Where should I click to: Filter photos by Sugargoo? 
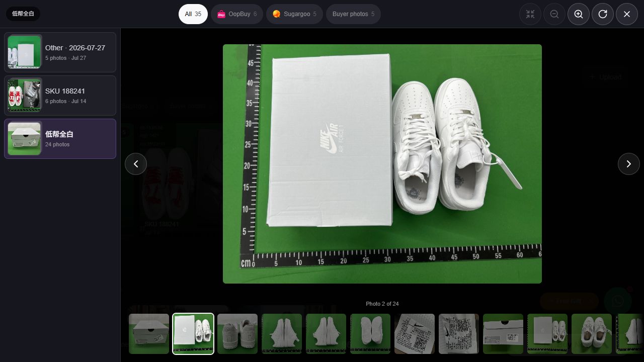pyautogui.click(x=294, y=14)
